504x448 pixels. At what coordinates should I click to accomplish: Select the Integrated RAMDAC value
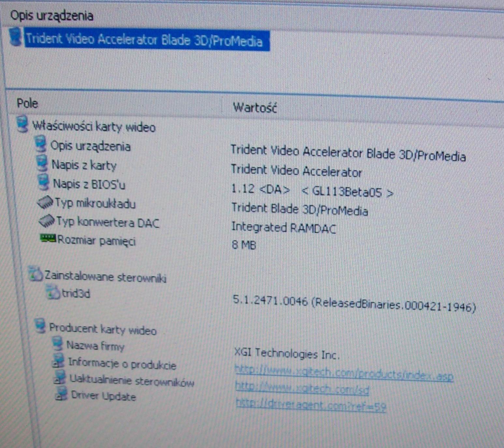(x=283, y=228)
